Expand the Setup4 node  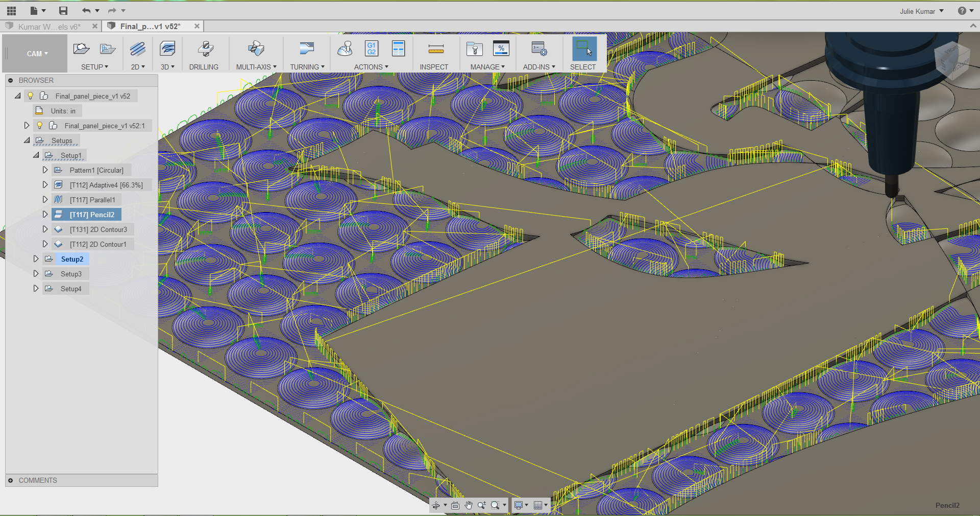[36, 288]
